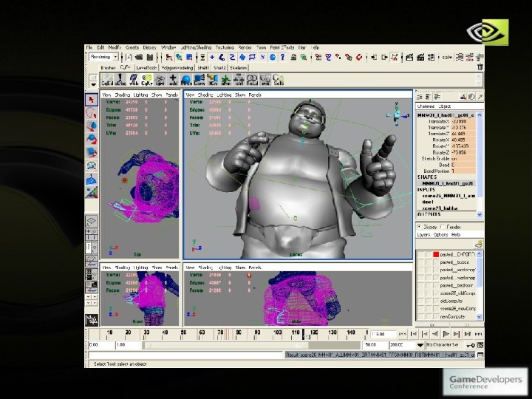Step to the next key button
The height and width of the screenshot is (399, 532).
[457, 334]
